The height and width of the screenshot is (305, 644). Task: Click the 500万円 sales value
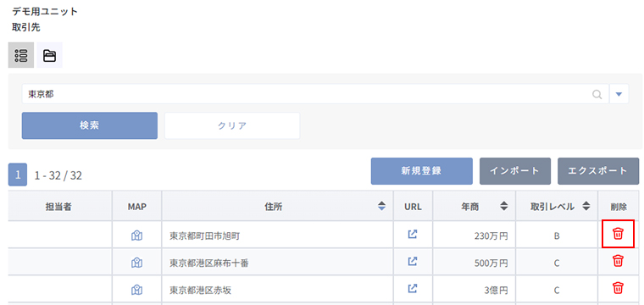pos(491,263)
